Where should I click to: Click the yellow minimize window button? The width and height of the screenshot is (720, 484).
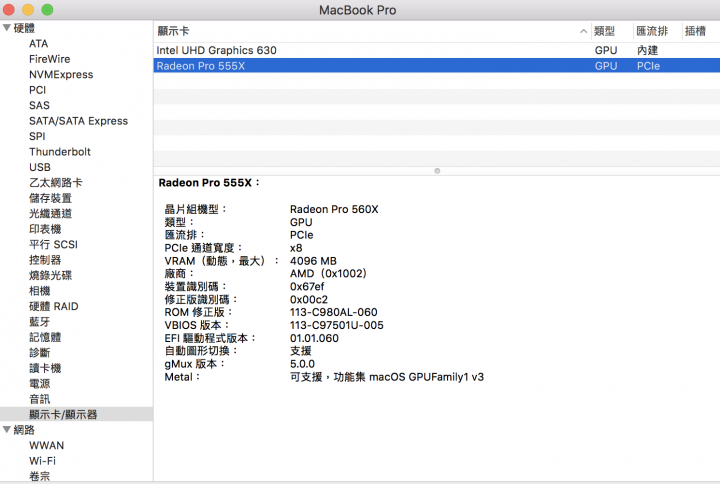click(28, 10)
